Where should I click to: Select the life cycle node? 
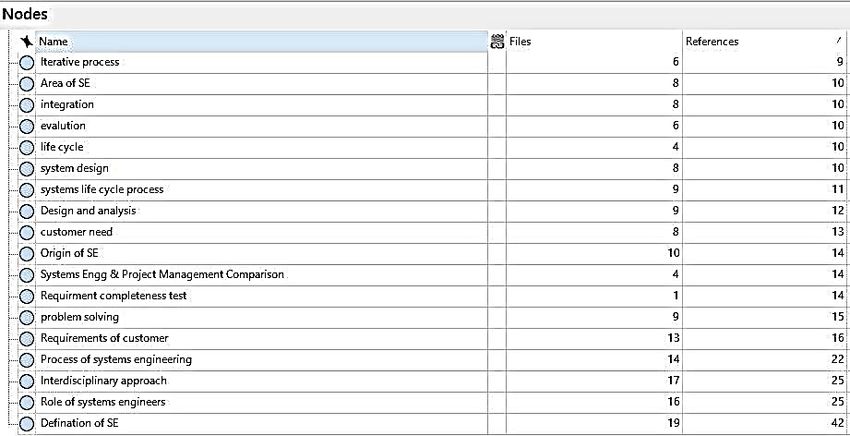pos(62,147)
